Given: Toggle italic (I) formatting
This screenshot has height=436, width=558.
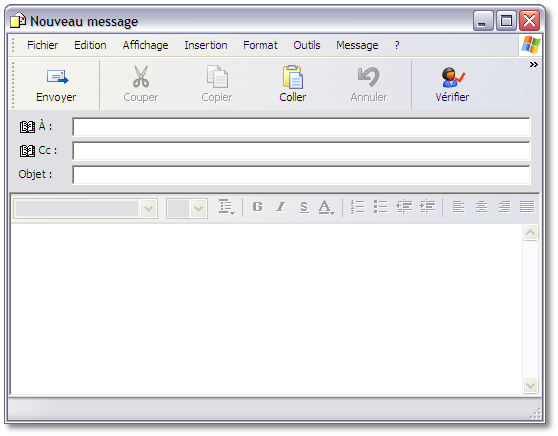Looking at the screenshot, I should pos(281,206).
